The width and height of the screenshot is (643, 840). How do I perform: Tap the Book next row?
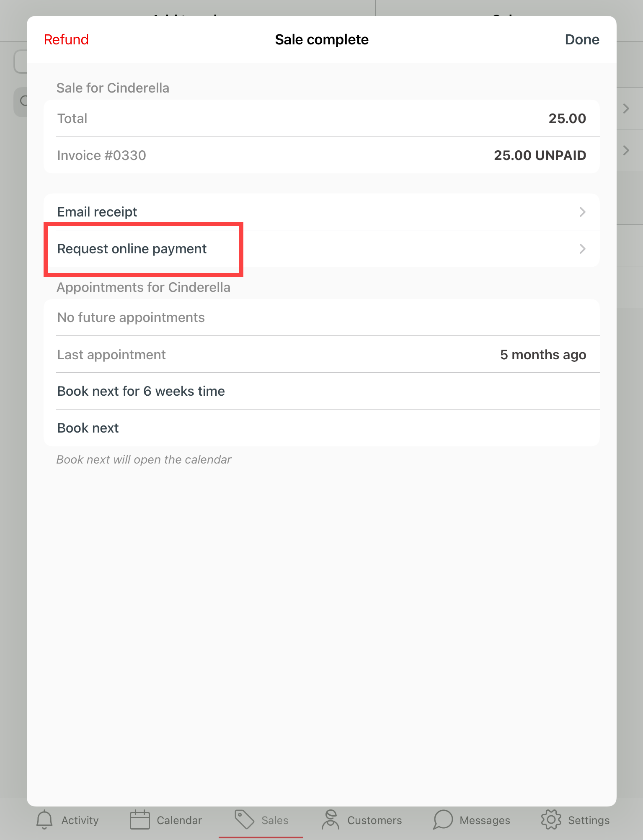(x=88, y=428)
